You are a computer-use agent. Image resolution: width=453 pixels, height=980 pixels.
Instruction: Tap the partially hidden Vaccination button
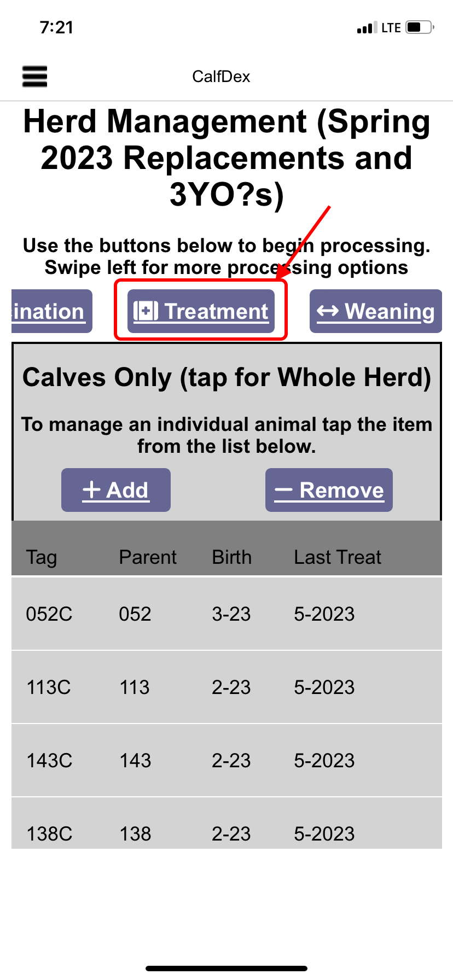(x=51, y=311)
